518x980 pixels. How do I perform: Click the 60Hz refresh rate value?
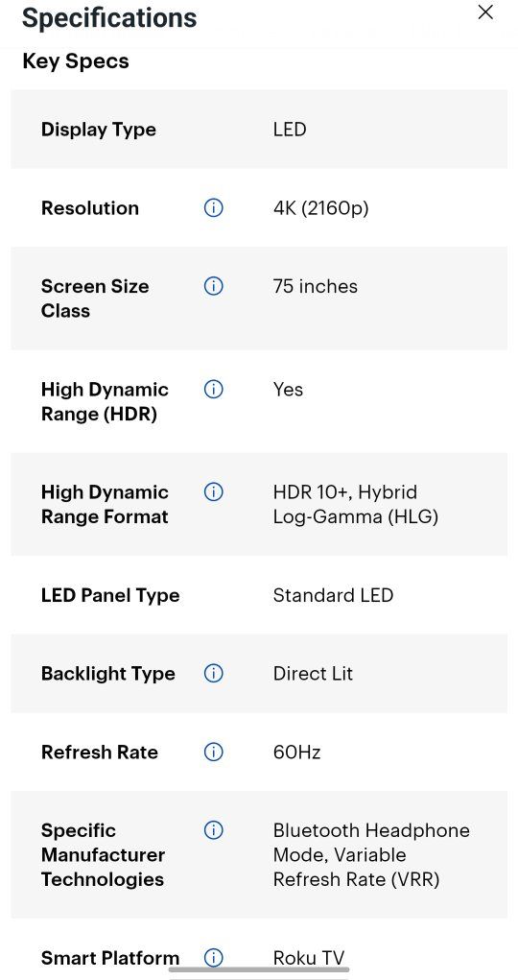pos(296,752)
